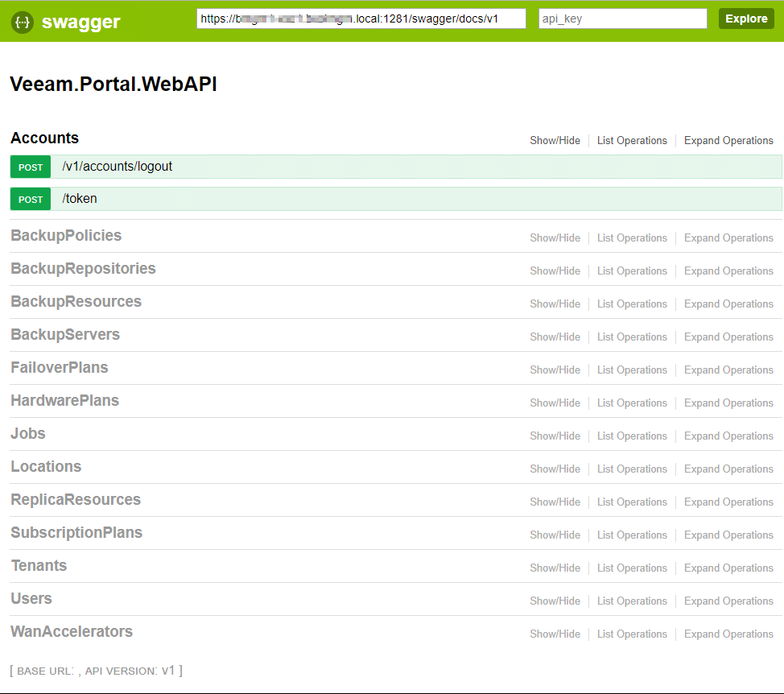Screen dimensions: 784x694
Task: Open the BackupServers section
Action: point(65,334)
